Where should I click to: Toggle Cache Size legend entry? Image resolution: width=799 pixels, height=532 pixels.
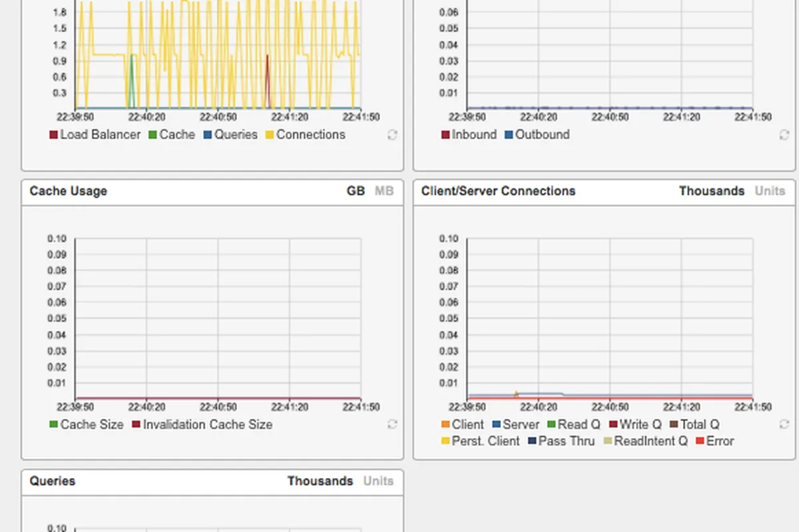point(87,424)
